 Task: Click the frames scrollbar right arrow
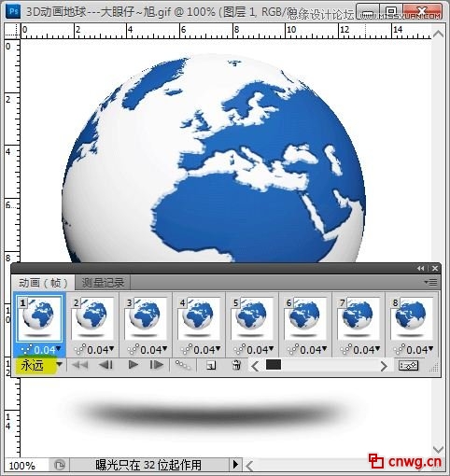[x=384, y=366]
